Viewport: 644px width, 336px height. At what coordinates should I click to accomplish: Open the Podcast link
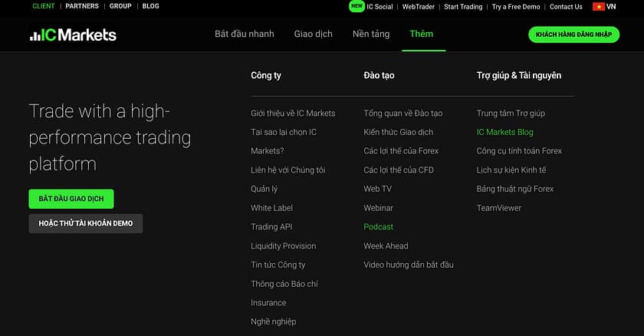378,227
